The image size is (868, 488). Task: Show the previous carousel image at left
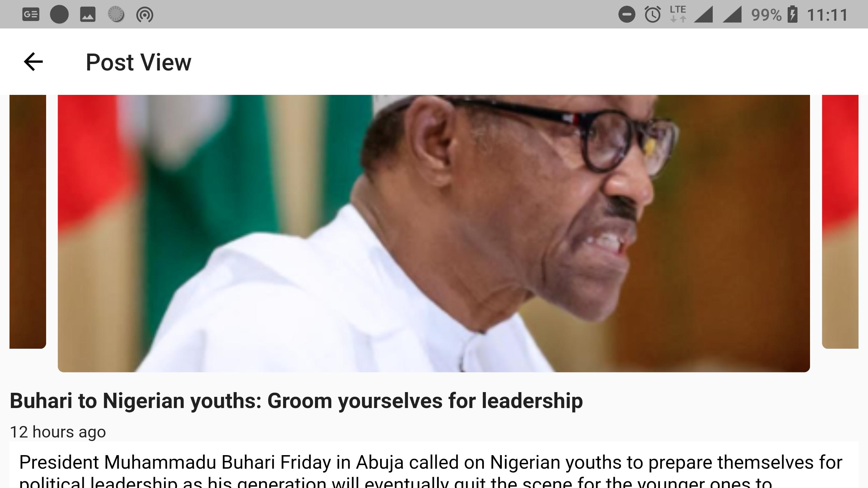(x=28, y=222)
